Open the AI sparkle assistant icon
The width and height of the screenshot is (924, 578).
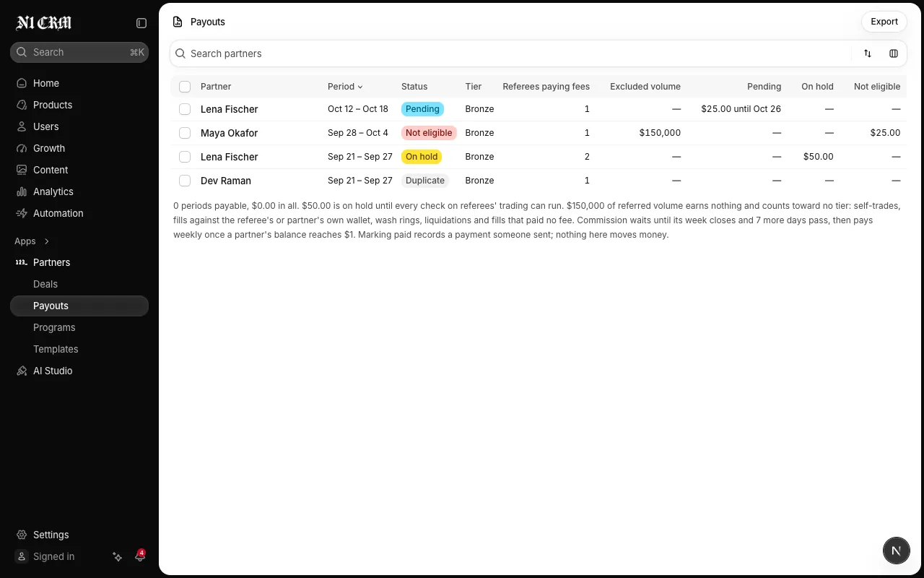point(118,556)
